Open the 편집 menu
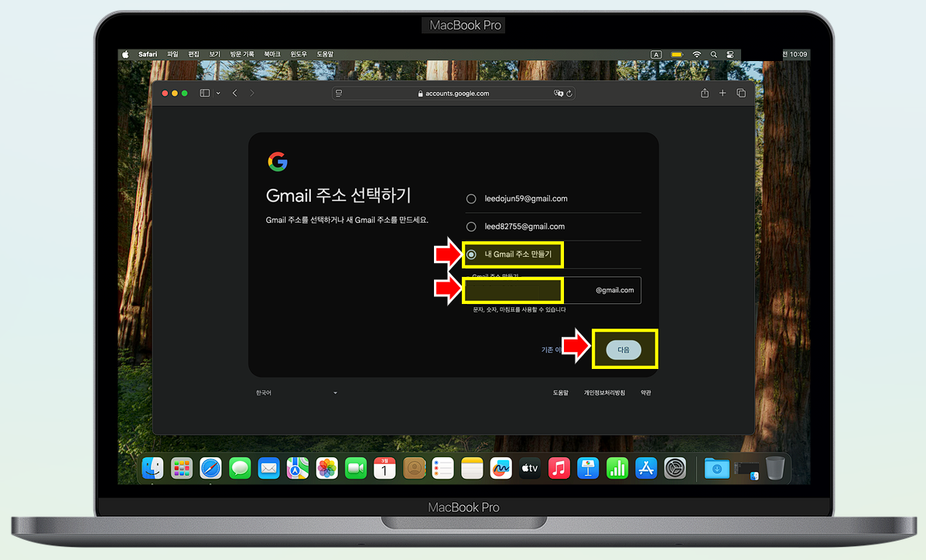The image size is (926, 560). click(193, 54)
